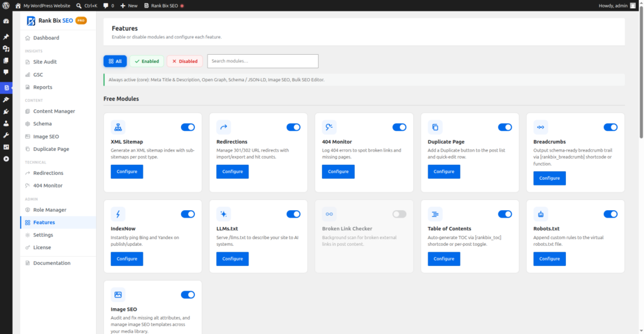The height and width of the screenshot is (334, 644).
Task: Toggle the IndexNow module off
Action: click(187, 214)
